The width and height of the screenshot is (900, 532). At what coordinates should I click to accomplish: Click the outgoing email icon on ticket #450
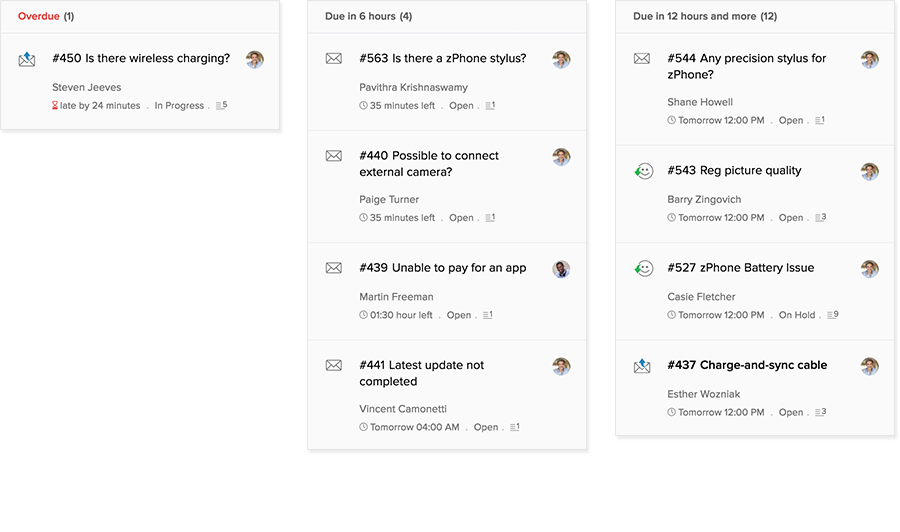[27, 59]
